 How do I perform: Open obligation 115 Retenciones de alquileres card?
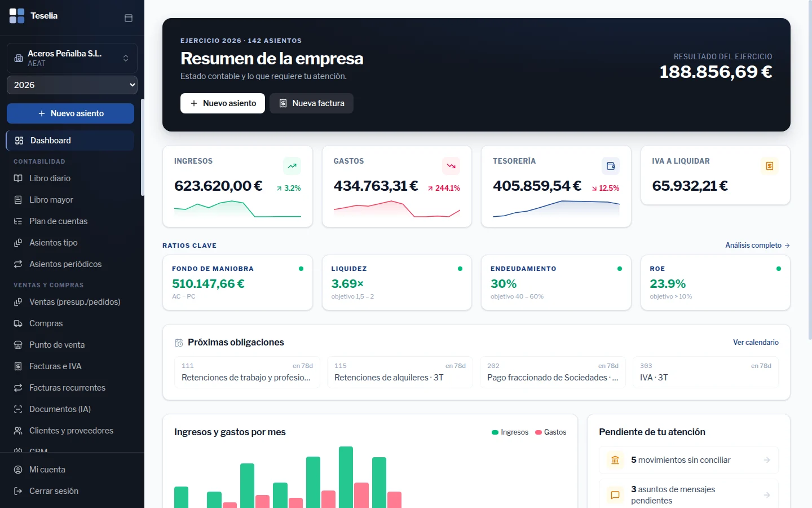400,372
